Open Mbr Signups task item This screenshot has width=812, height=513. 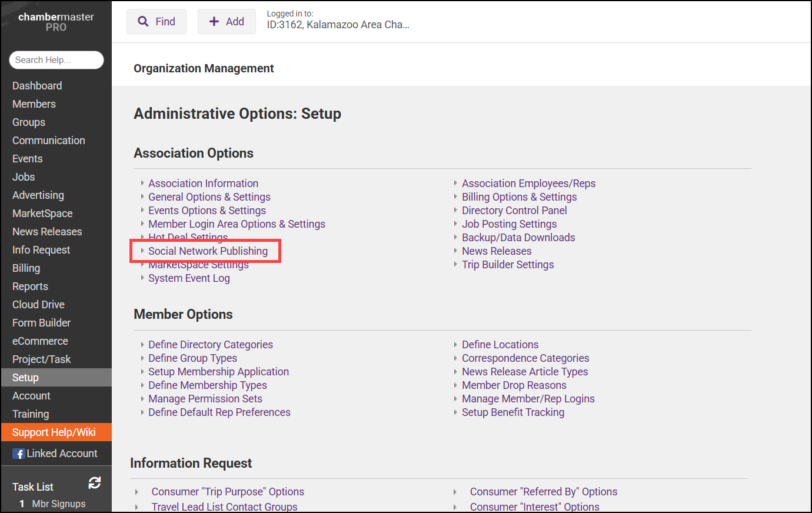[58, 504]
